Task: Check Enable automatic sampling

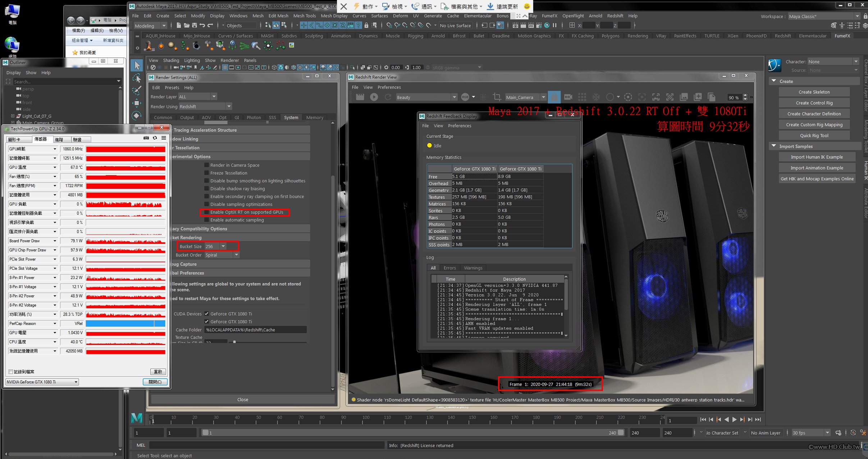Action: click(206, 220)
